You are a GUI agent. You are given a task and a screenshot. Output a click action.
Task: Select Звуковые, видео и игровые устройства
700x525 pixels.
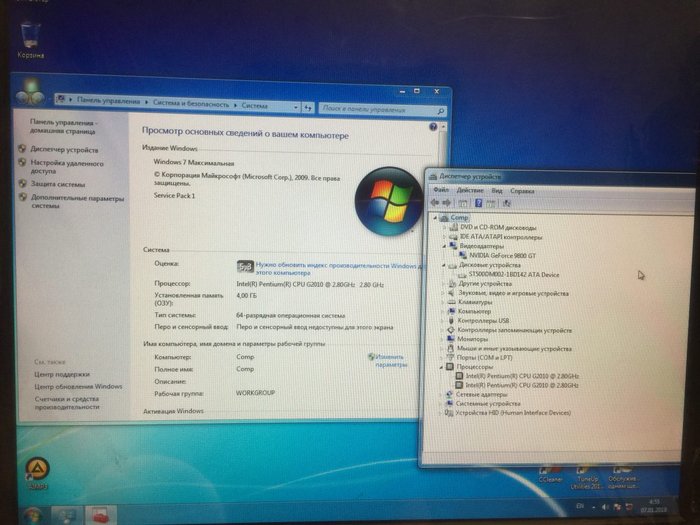point(513,293)
